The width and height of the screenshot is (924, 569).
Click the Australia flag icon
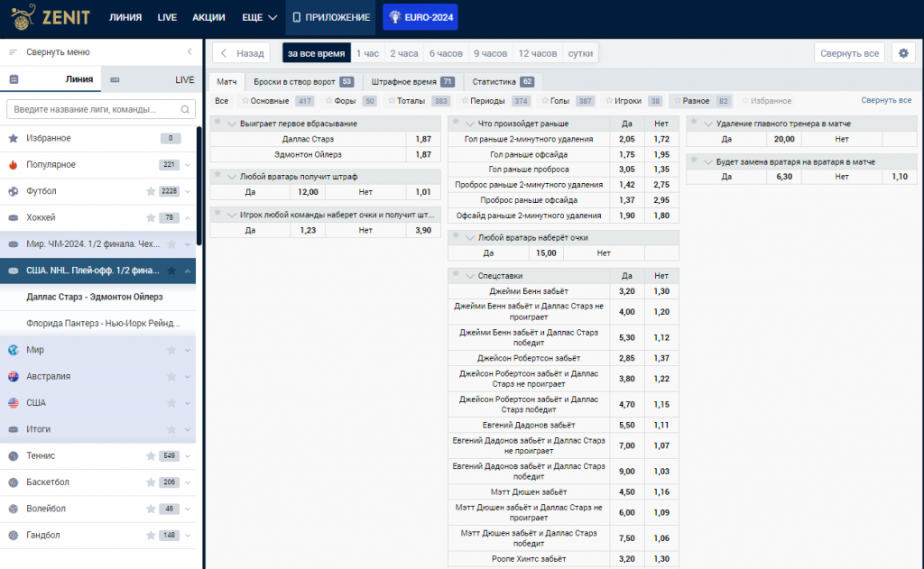(x=13, y=376)
